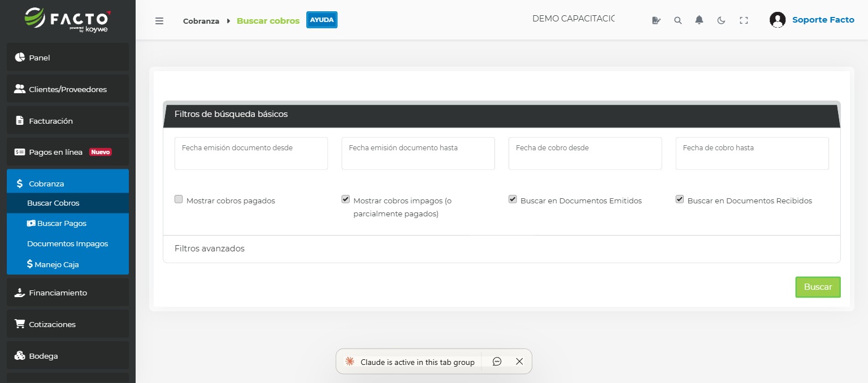
Task: Click the document edit icon in the header
Action: [656, 20]
